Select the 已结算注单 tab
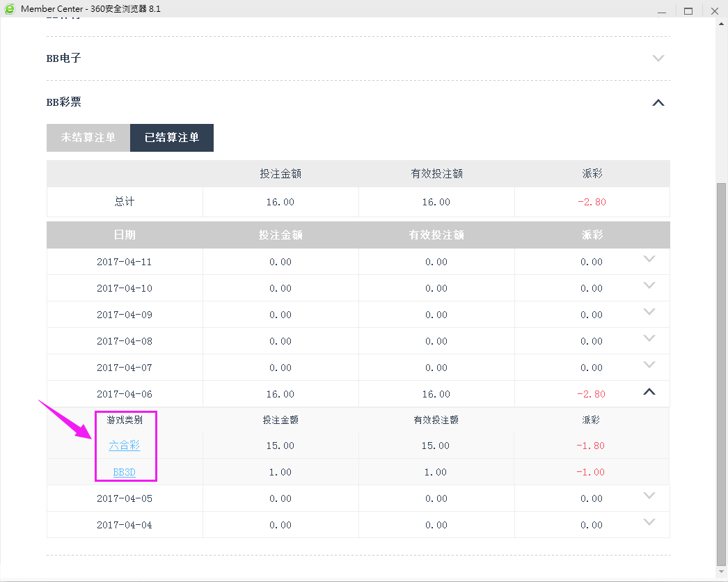728x582 pixels. tap(172, 138)
